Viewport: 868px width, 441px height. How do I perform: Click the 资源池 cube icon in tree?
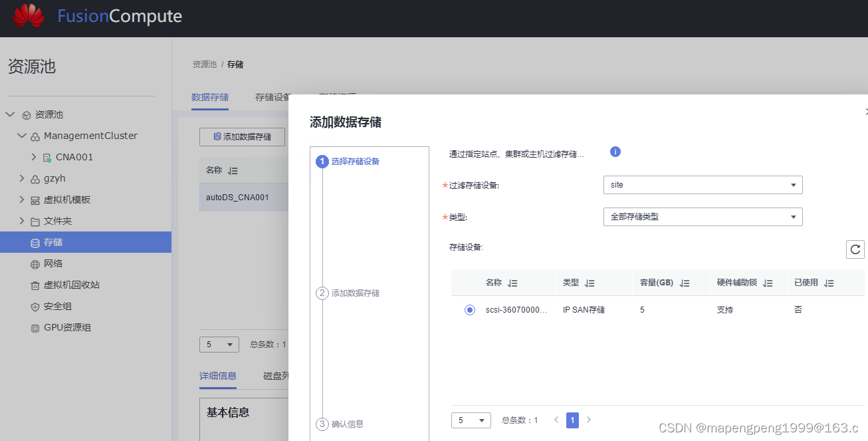tap(27, 115)
